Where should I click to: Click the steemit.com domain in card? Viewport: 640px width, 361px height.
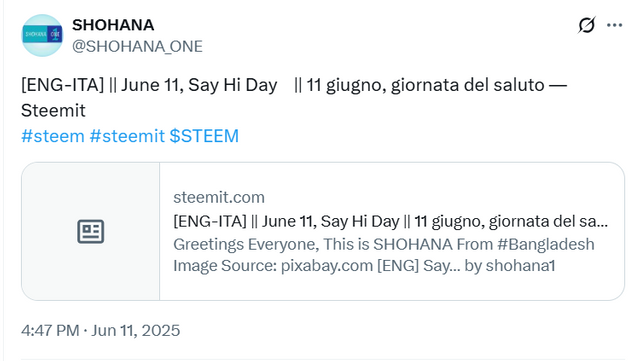pyautogui.click(x=219, y=198)
